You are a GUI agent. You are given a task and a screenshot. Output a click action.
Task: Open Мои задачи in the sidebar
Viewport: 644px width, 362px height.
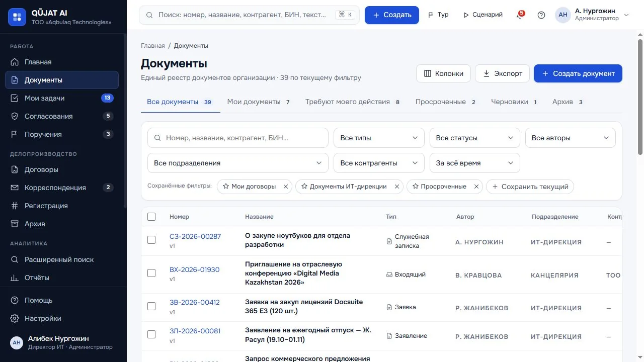click(62, 98)
